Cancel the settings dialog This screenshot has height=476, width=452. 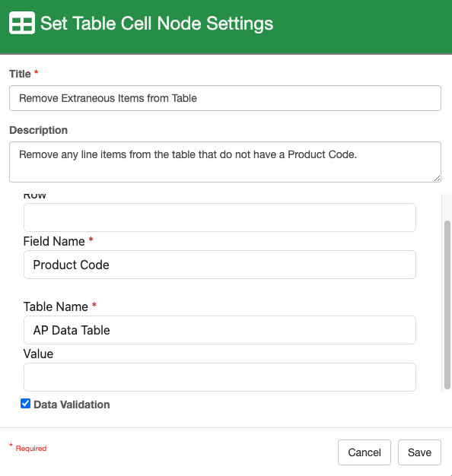click(364, 452)
